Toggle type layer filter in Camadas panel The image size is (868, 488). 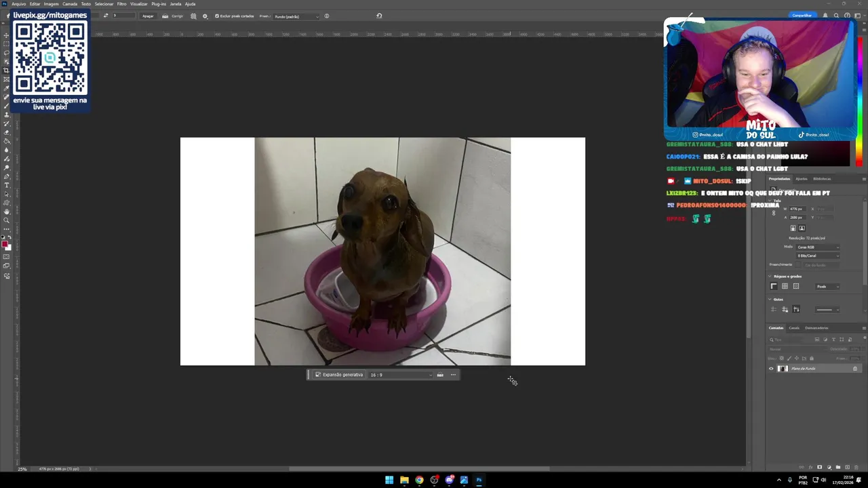[x=833, y=340]
